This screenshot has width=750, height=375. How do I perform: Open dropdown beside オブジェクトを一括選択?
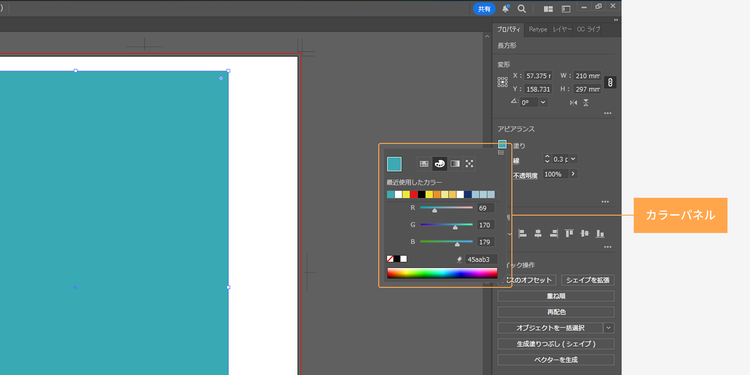608,328
